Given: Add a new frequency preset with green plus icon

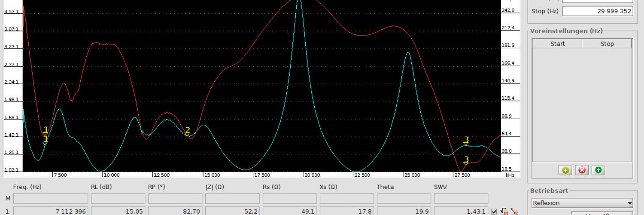Looking at the screenshot, I should (565, 170).
